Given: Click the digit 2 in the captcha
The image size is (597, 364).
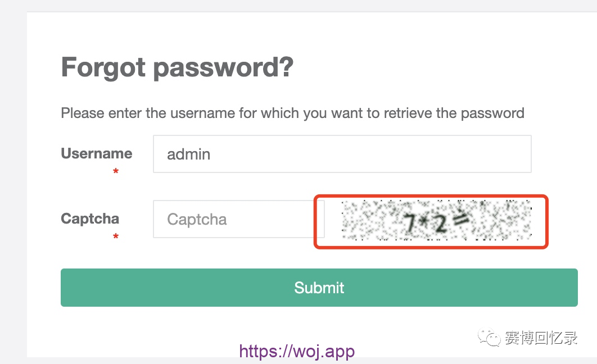Looking at the screenshot, I should 440,224.
